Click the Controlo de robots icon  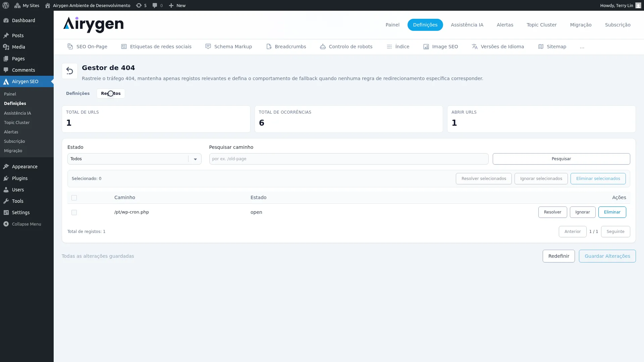[x=323, y=47]
